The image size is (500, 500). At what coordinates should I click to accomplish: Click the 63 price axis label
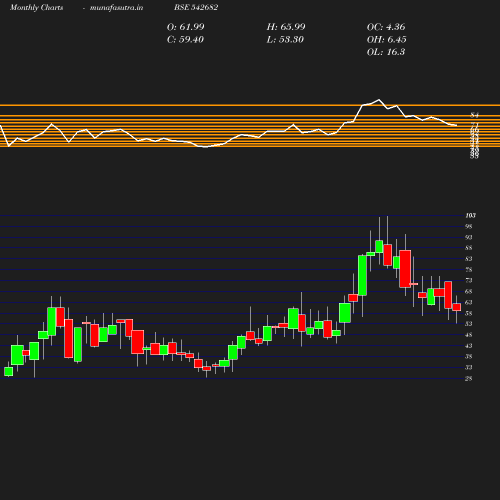[468, 302]
